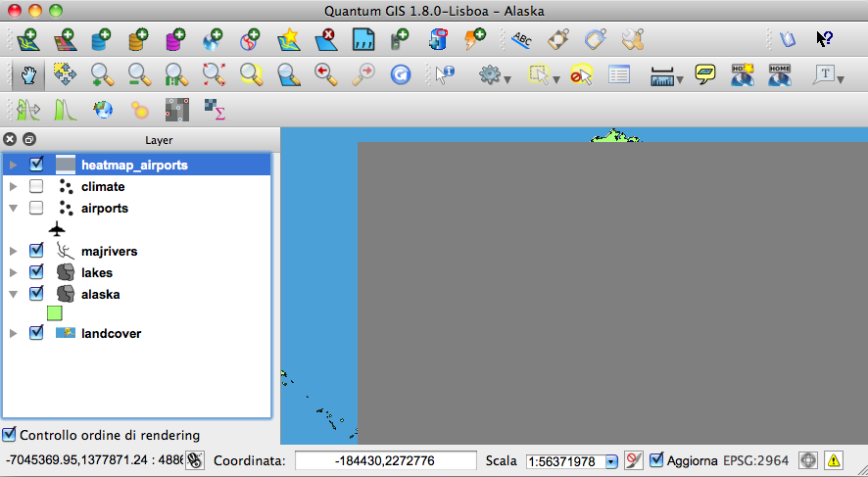Click the orange lightning-bolt add-layer icon
This screenshot has height=477, width=868.
click(474, 40)
